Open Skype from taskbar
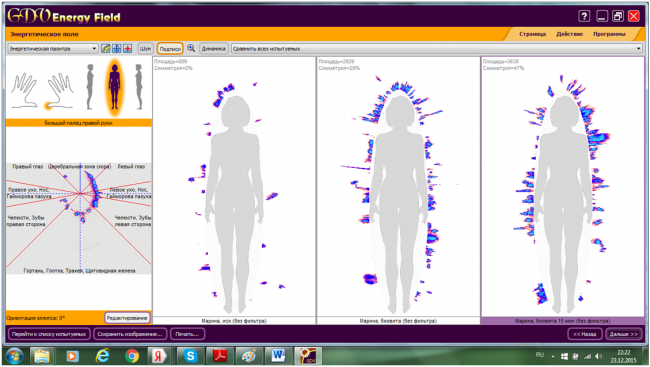This screenshot has height=367, width=650. 190,356
